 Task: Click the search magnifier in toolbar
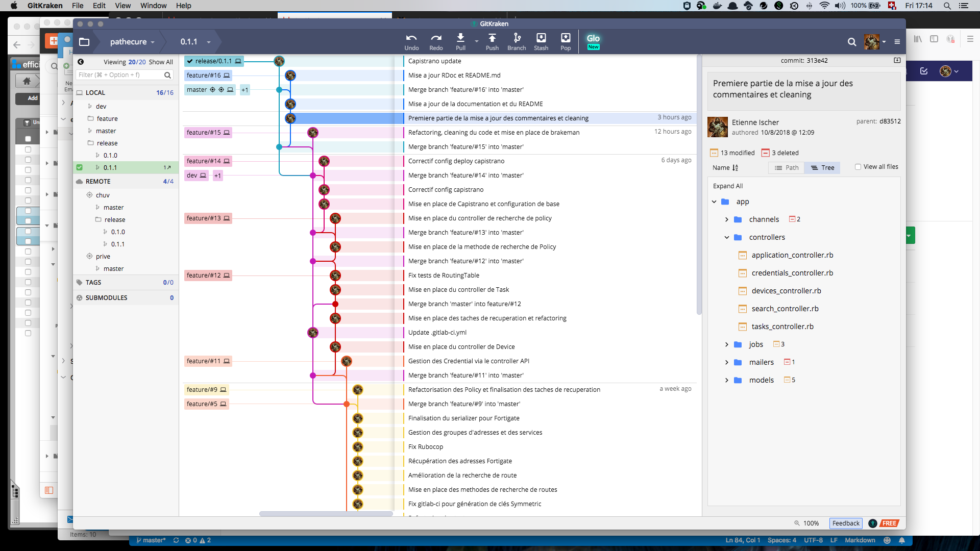[x=852, y=42]
